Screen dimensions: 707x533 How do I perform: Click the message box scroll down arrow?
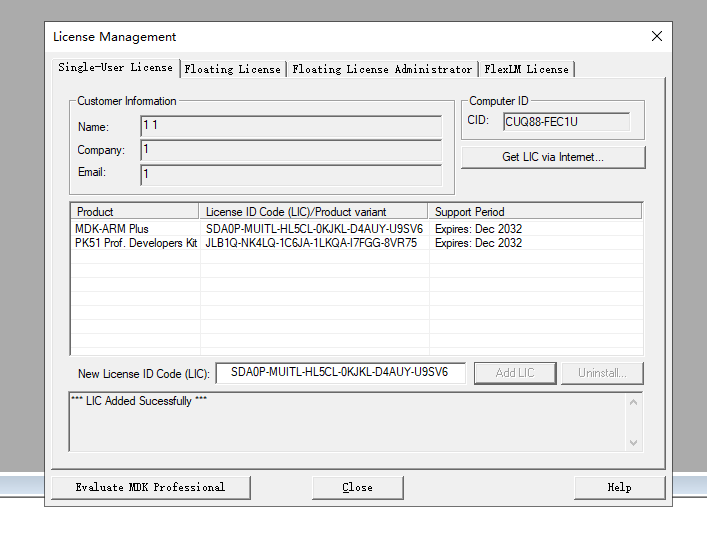(633, 442)
